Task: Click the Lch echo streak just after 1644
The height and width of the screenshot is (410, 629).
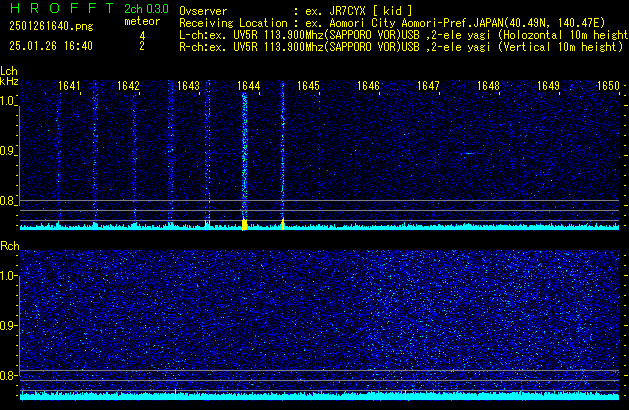Action: point(283,152)
